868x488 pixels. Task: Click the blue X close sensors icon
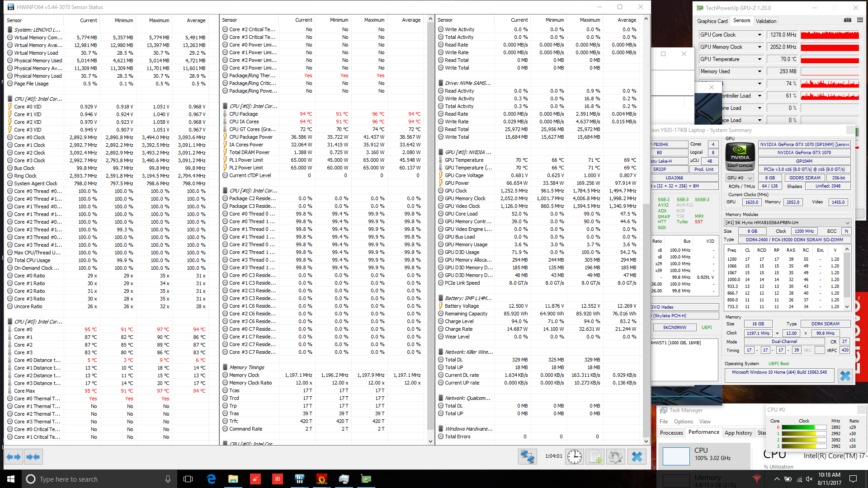point(637,457)
